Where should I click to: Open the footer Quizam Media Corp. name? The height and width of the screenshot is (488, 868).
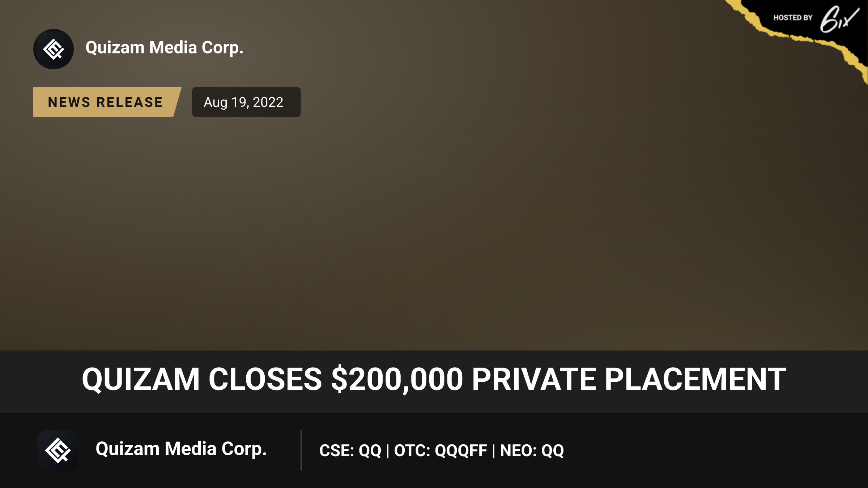181,449
